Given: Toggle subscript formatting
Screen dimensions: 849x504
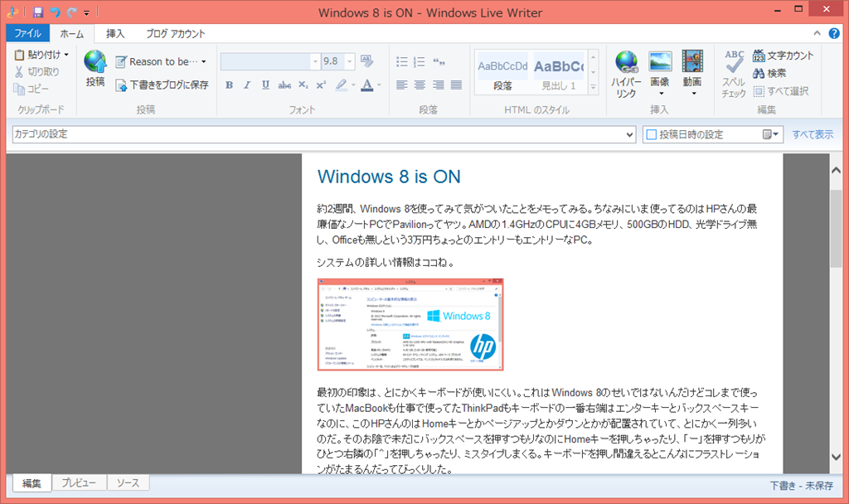Looking at the screenshot, I should (303, 85).
